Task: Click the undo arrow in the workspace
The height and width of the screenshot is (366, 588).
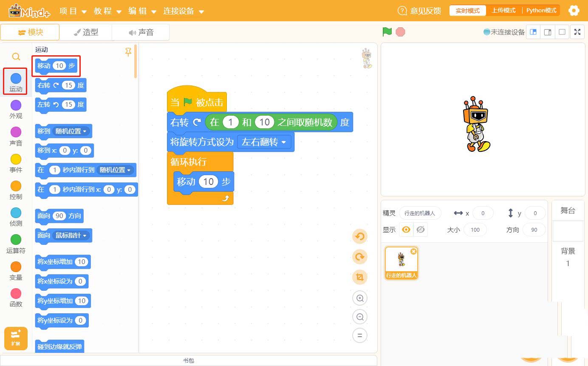Action: (360, 236)
